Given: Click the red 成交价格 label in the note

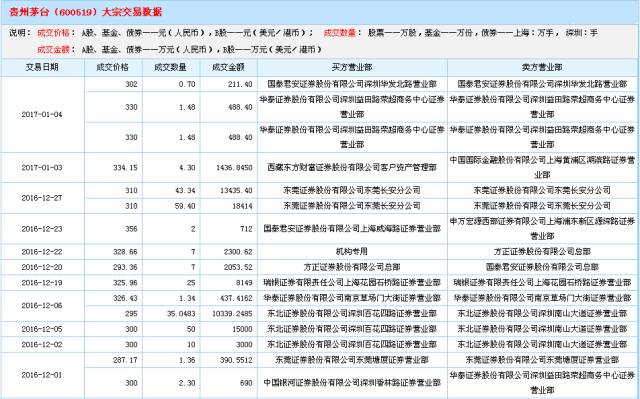Looking at the screenshot, I should [53, 33].
